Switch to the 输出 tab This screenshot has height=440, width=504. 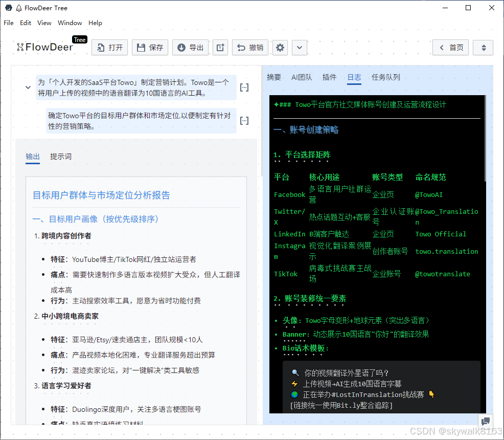pos(33,157)
